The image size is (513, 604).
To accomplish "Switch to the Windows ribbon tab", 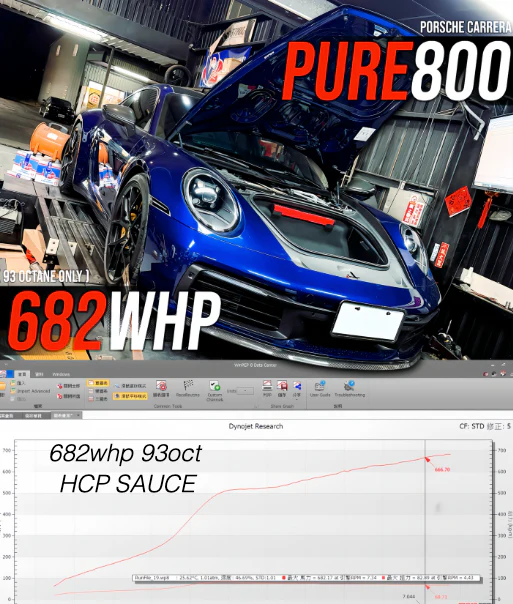I will tap(61, 374).
